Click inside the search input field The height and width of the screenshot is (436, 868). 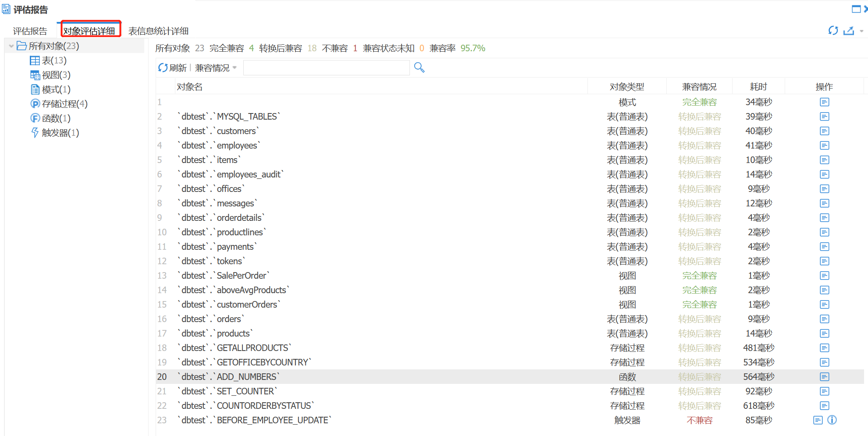point(326,67)
